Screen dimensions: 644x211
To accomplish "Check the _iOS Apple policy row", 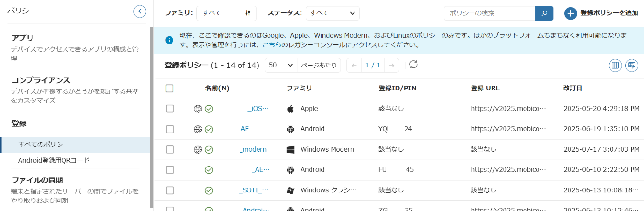I will point(170,109).
